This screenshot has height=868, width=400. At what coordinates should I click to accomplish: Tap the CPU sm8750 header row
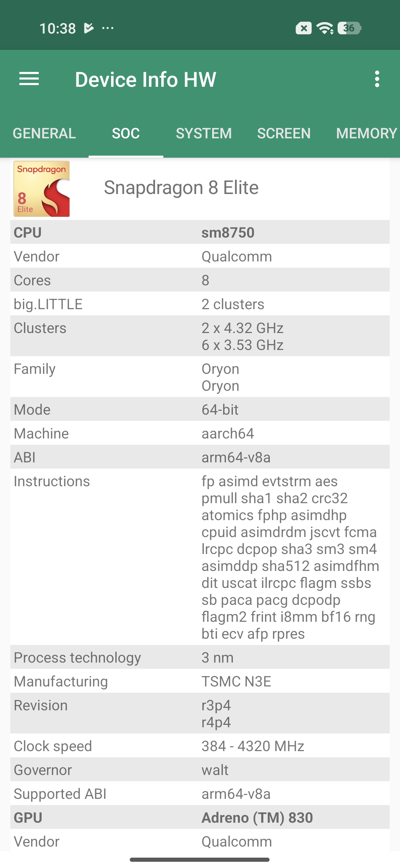[200, 232]
